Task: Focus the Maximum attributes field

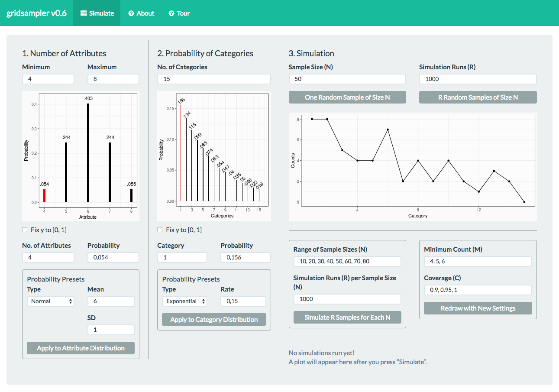Action: pos(113,79)
